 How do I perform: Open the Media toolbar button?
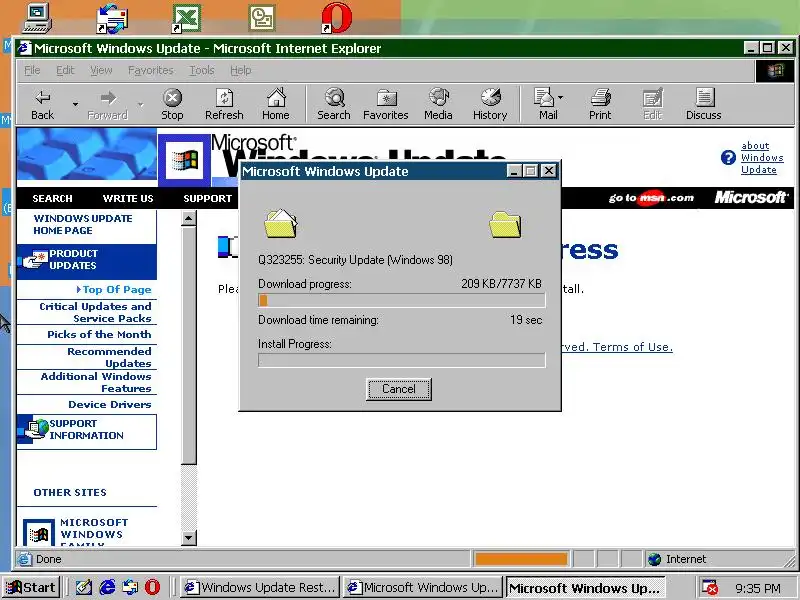[438, 105]
